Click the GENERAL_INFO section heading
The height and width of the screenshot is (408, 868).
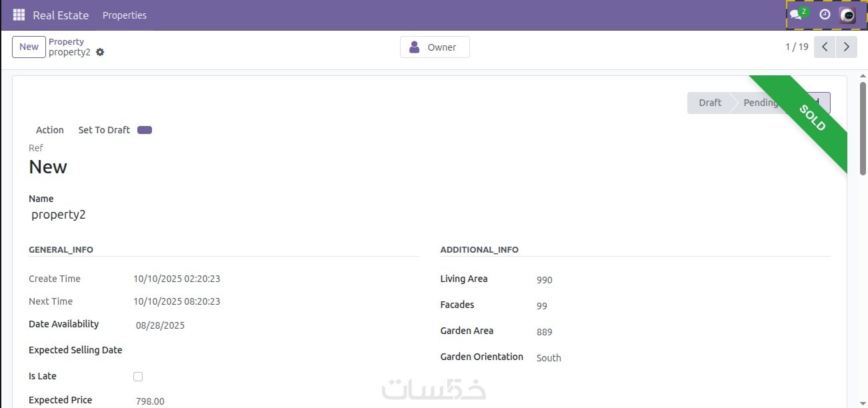61,250
